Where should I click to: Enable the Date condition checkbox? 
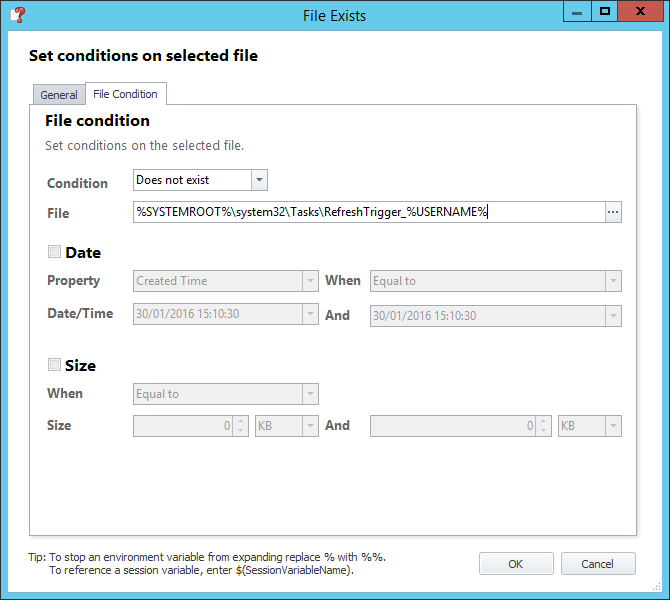[54, 252]
